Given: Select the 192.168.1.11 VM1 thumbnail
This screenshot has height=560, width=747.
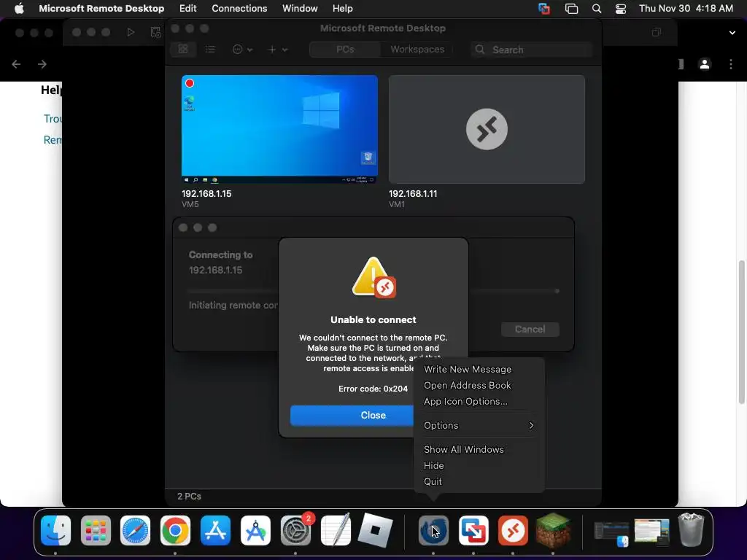Looking at the screenshot, I should (487, 129).
